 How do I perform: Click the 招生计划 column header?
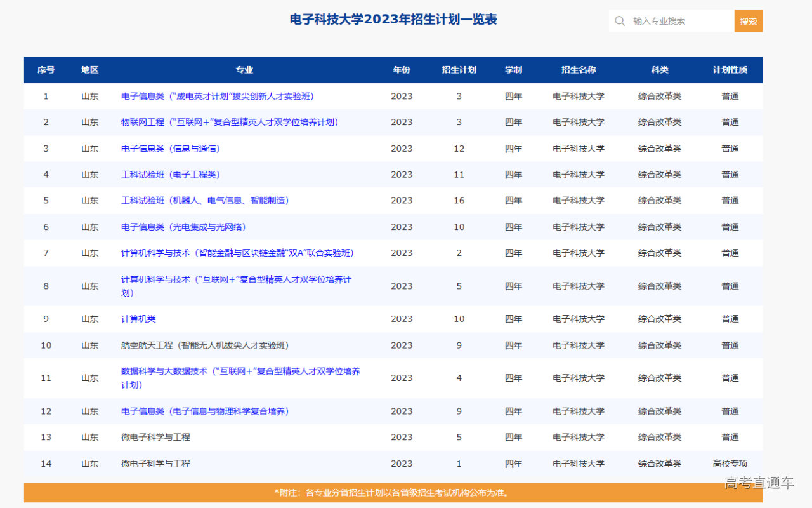(459, 70)
